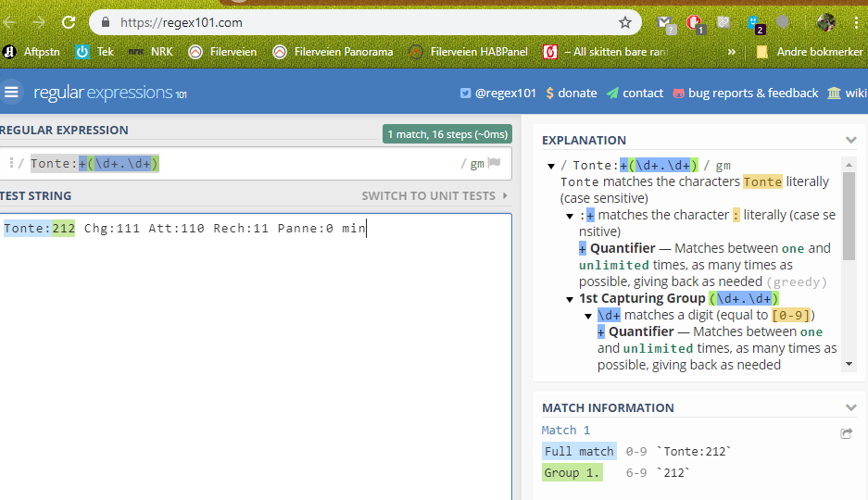The width and height of the screenshot is (868, 500).
Task: Open the Aftpstn bookmark
Action: point(31,52)
